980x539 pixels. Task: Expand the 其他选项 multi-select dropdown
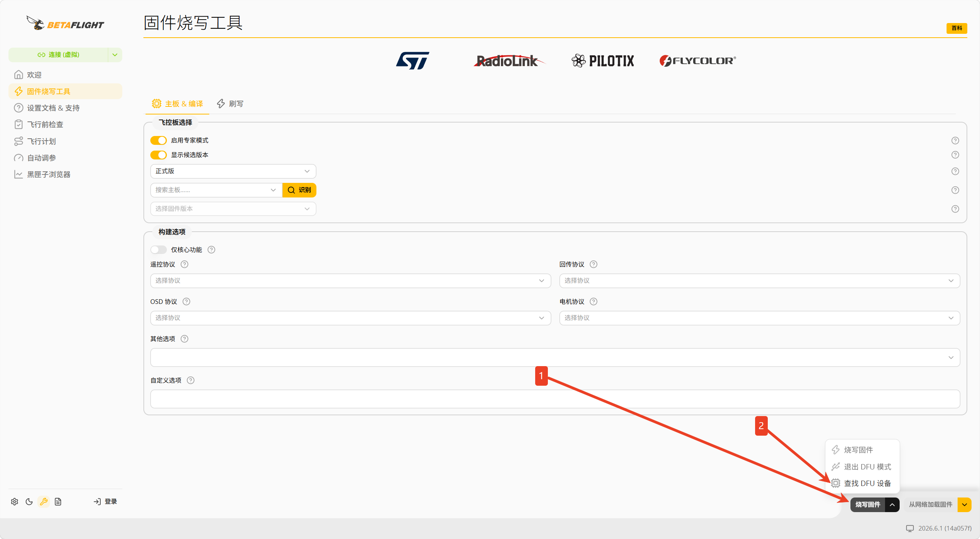(x=555, y=358)
